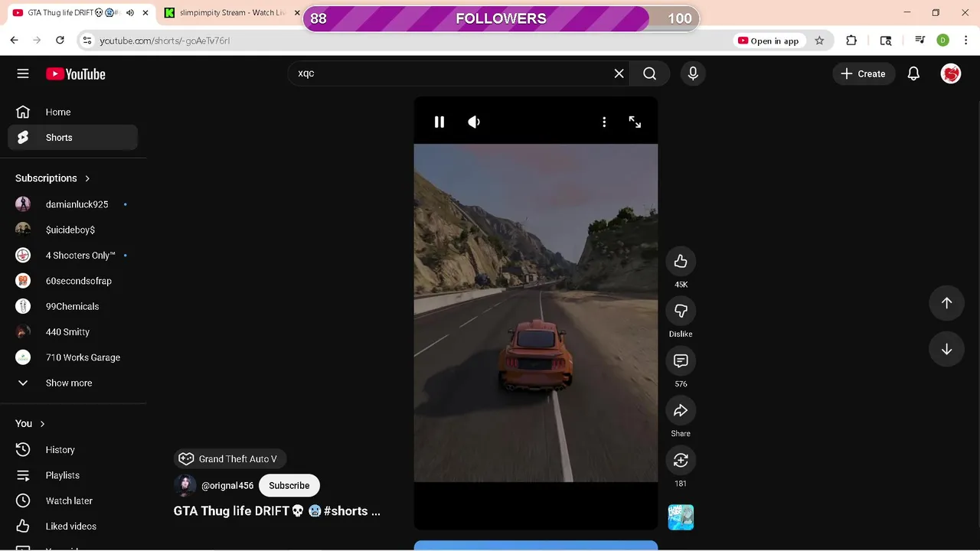Screen dimensions: 980x551
Task: Open 60secondsofrap subscription
Action: [73, 281]
